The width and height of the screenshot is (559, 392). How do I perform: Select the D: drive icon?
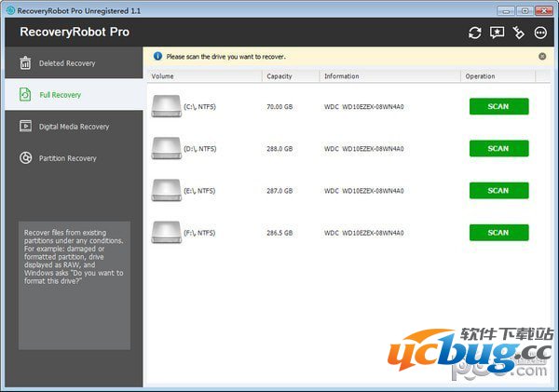(165, 148)
